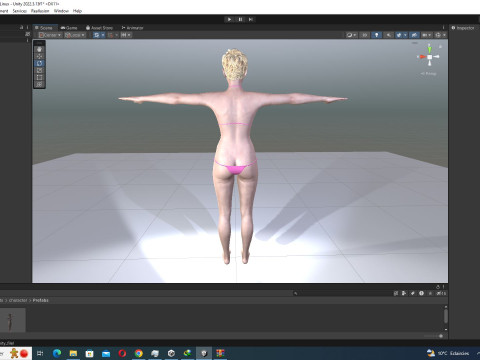Expand the grid settings dropdown arrow
Viewport: 480px width, 360px height.
point(103,35)
